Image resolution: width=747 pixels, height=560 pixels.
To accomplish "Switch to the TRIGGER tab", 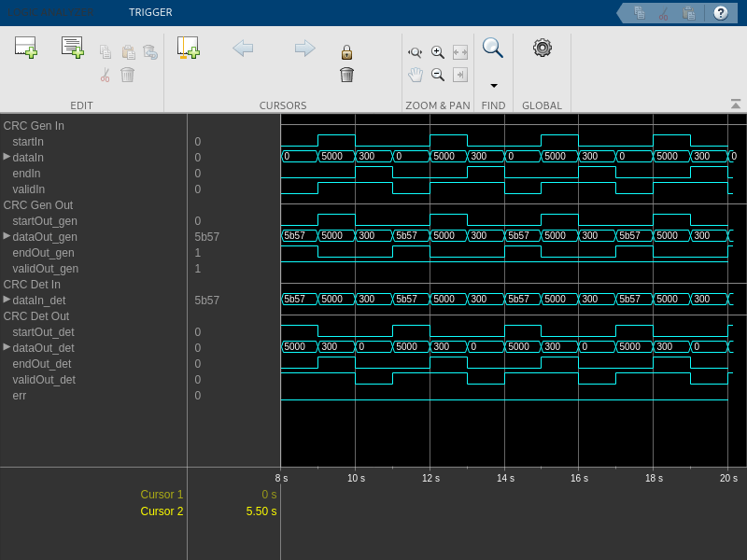I will pyautogui.click(x=150, y=12).
